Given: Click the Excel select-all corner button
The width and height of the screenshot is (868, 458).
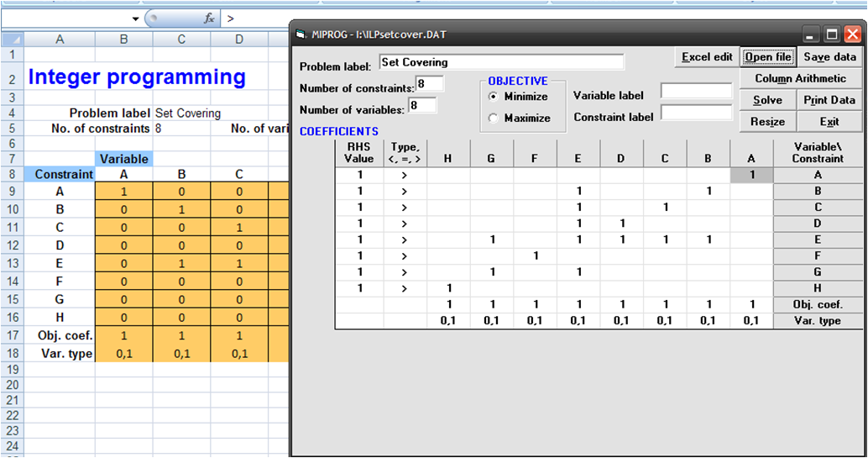Looking at the screenshot, I should click(12, 39).
